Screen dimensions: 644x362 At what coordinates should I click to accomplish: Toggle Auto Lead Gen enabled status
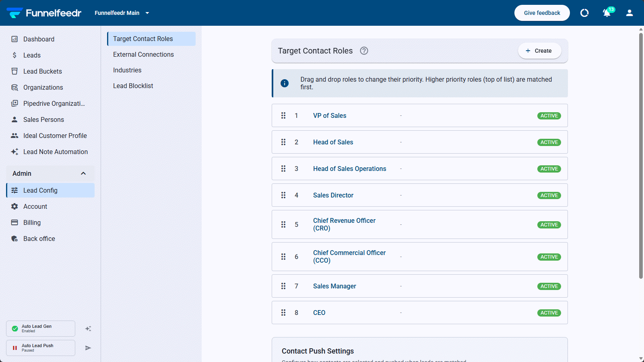coord(41,329)
